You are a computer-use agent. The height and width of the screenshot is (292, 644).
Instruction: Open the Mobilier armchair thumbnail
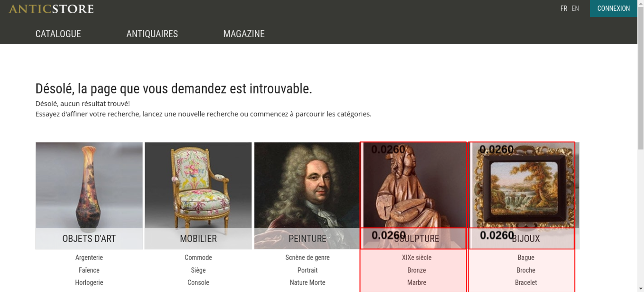[198, 196]
